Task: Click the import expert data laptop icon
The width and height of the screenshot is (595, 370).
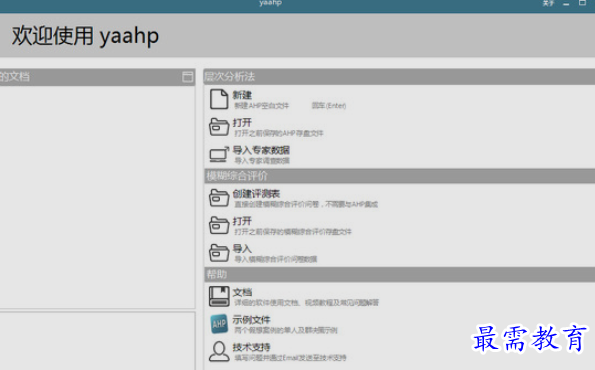Action: tap(219, 154)
